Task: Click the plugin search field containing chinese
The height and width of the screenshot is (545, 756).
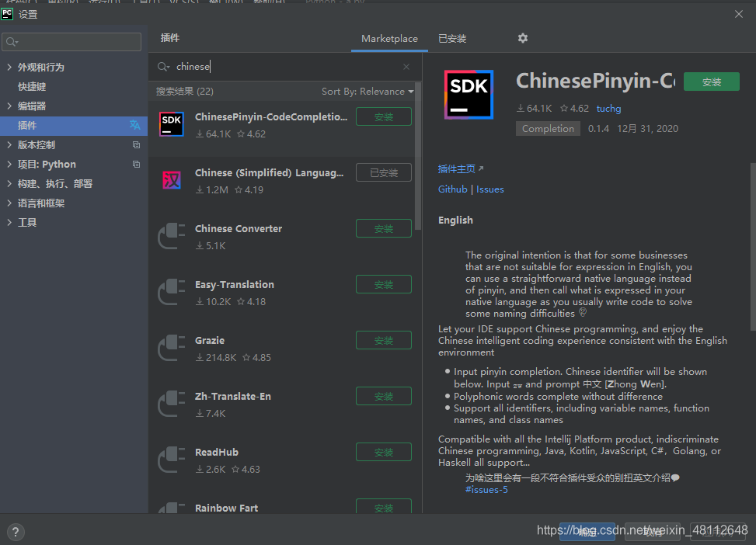Action: pyautogui.click(x=284, y=67)
